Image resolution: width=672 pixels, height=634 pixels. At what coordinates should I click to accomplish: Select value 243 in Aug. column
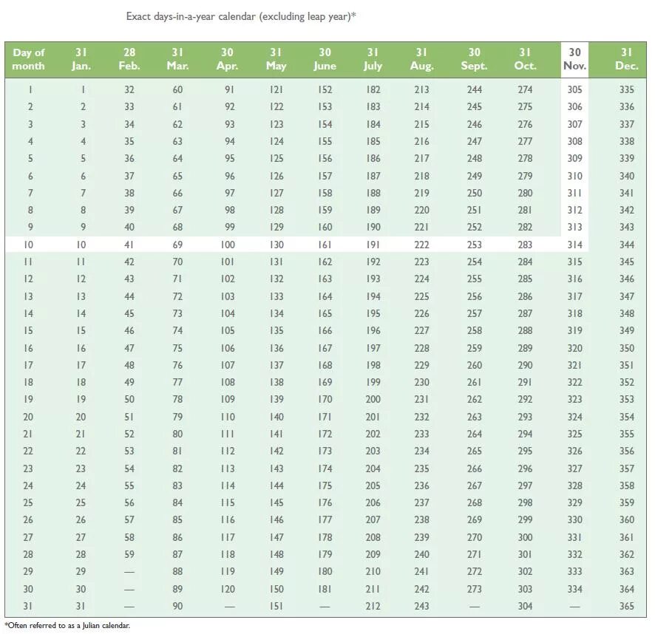point(421,606)
